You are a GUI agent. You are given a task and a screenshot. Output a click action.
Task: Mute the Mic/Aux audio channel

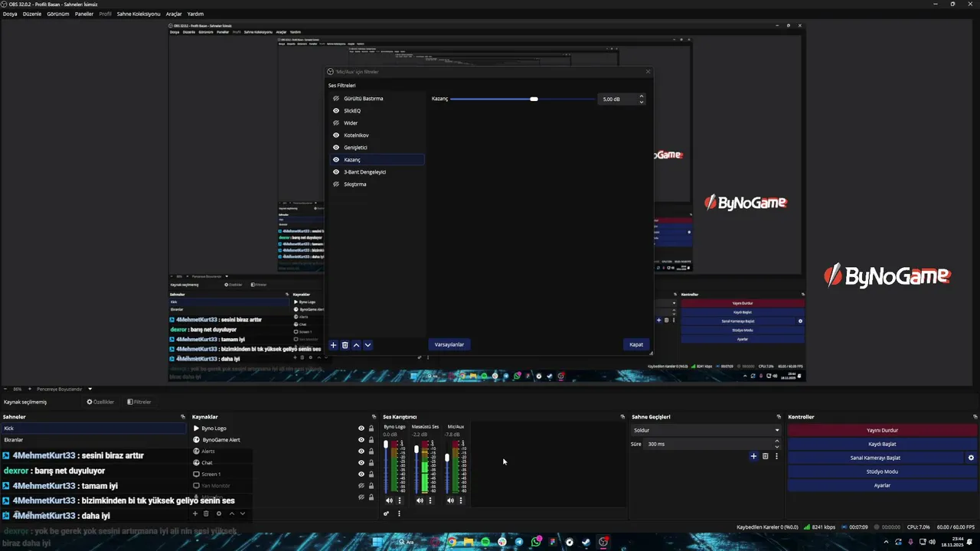click(x=450, y=500)
